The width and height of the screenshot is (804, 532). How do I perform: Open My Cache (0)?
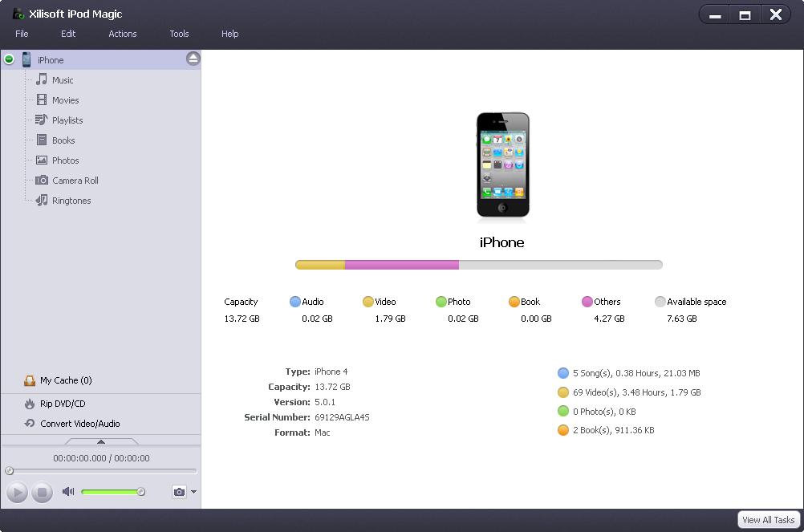tap(66, 380)
